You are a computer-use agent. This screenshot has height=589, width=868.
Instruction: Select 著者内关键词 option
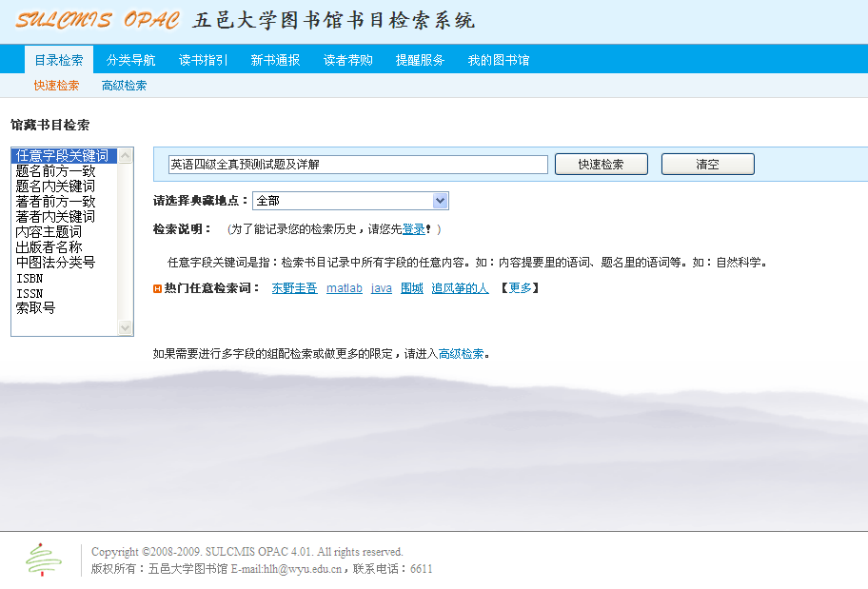(64, 216)
